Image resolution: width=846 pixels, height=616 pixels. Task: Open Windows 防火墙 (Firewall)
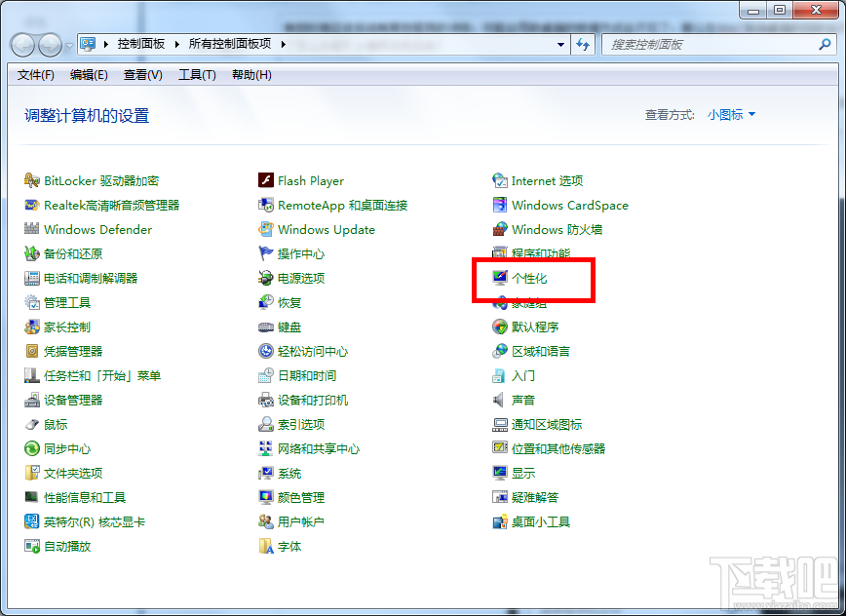(558, 229)
